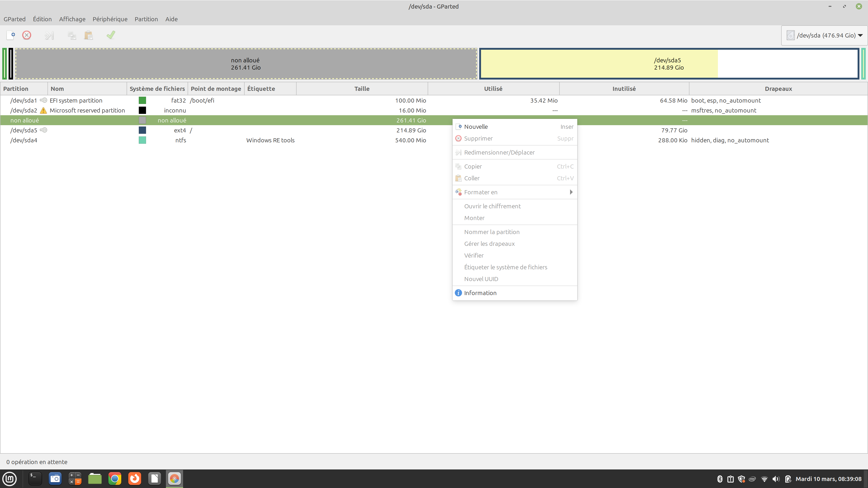Click the teal ntfs swatch for /dev/sda4

click(142, 140)
